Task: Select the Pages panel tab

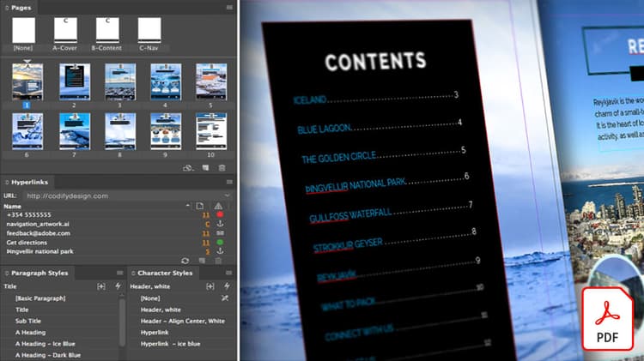Action: 21,8
